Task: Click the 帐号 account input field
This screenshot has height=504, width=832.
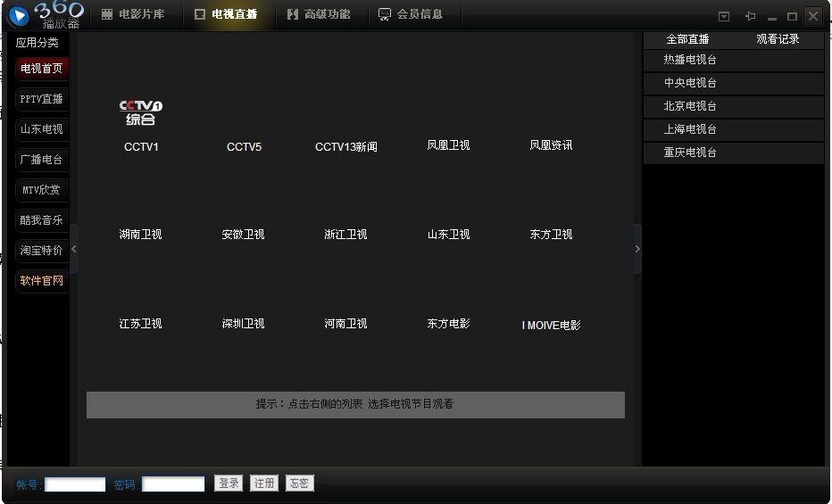Action: 75,484
